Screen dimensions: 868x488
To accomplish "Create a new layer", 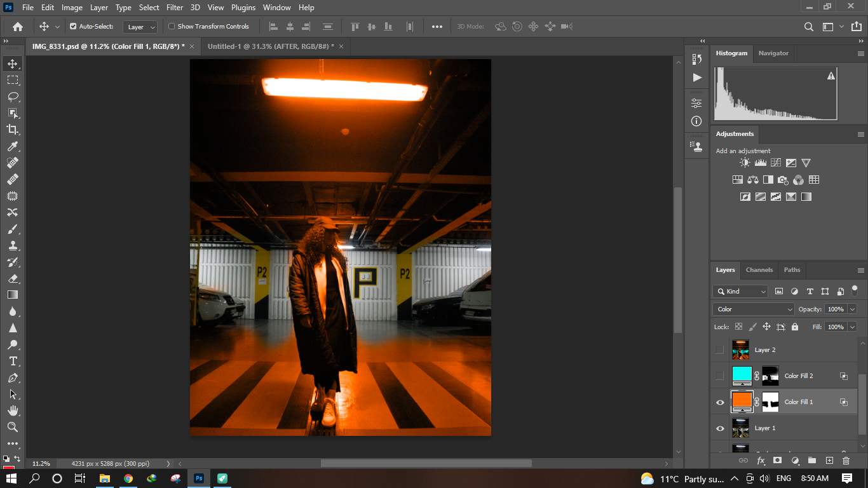I will tap(829, 460).
